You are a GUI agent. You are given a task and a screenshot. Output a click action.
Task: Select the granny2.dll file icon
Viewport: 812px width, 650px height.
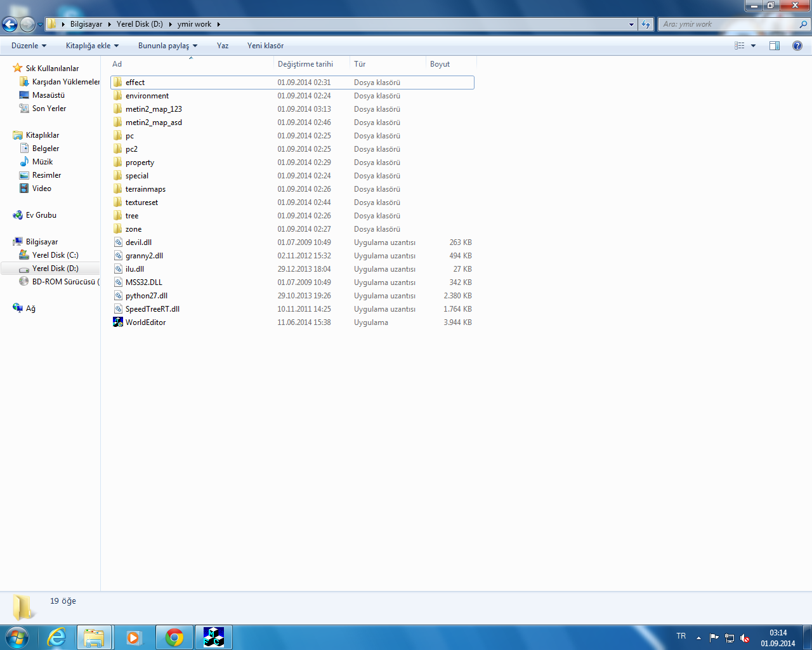tap(118, 256)
